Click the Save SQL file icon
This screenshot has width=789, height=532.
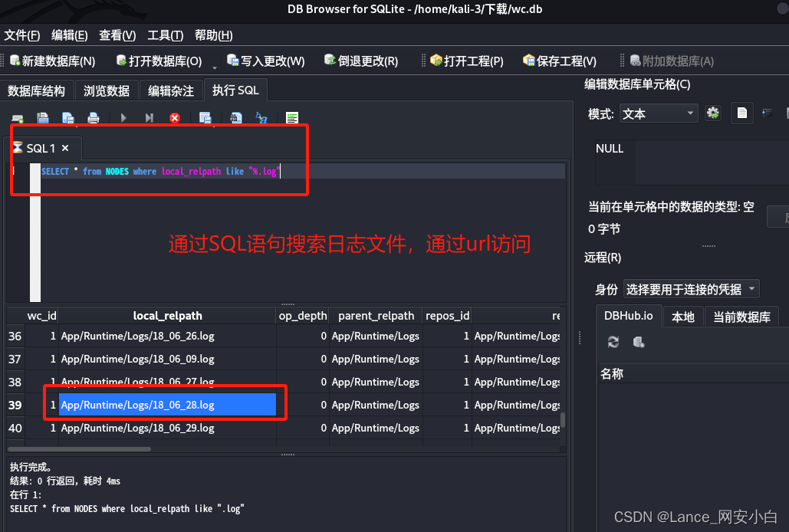tap(67, 117)
